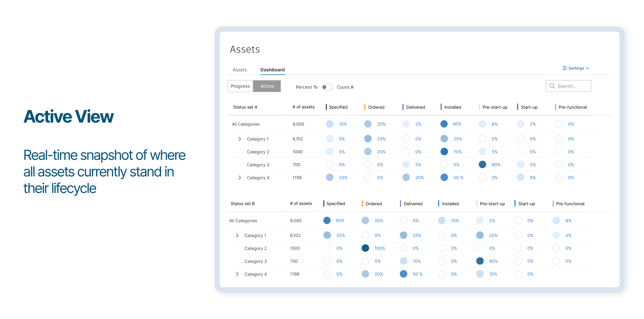Click 100% Ordered circle, Category 2, set B

point(365,248)
